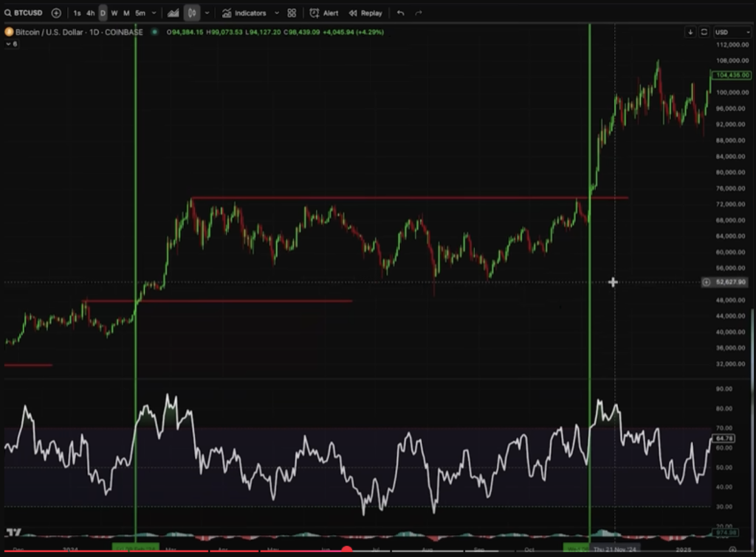Screen dimensions: 756x557
Task: Click the down-arrow icon beside USD selector
Action: (x=690, y=32)
